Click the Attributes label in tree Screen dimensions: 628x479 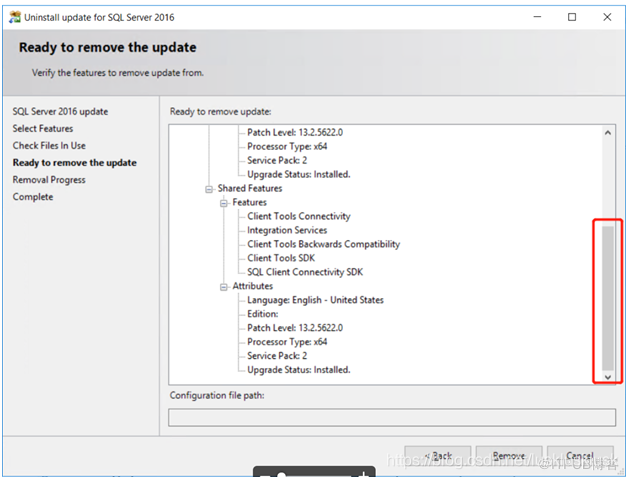point(253,286)
